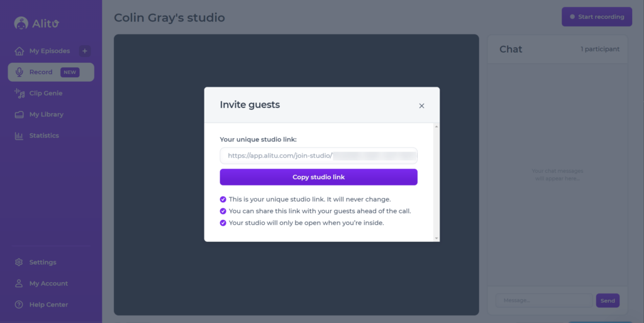Send the chat message

(608, 301)
